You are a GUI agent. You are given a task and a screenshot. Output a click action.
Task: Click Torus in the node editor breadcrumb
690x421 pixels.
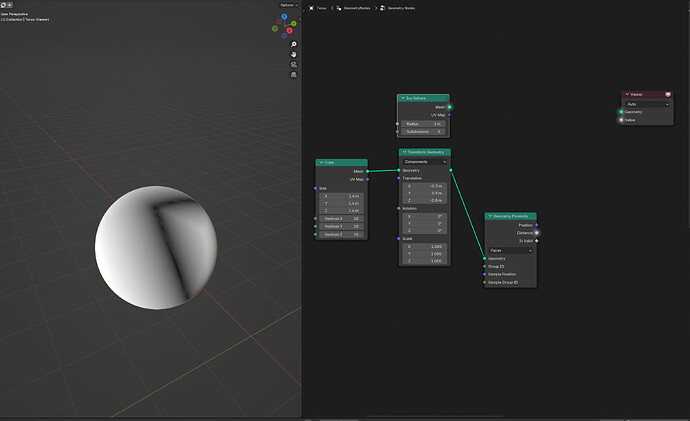point(321,8)
